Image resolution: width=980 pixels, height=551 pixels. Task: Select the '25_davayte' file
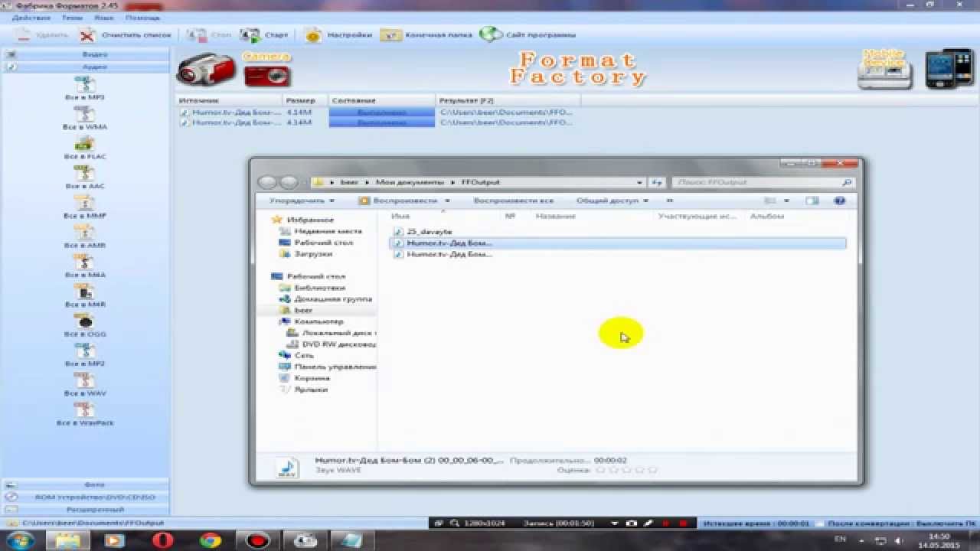[429, 231]
